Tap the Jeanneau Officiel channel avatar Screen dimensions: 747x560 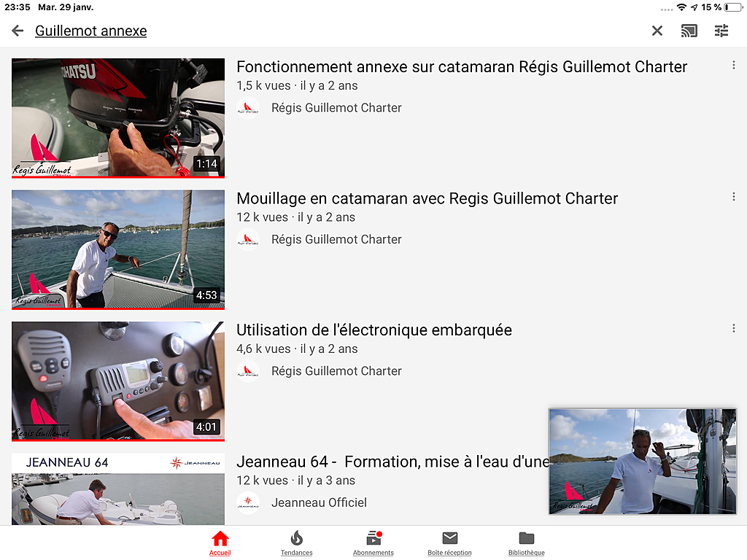248,503
